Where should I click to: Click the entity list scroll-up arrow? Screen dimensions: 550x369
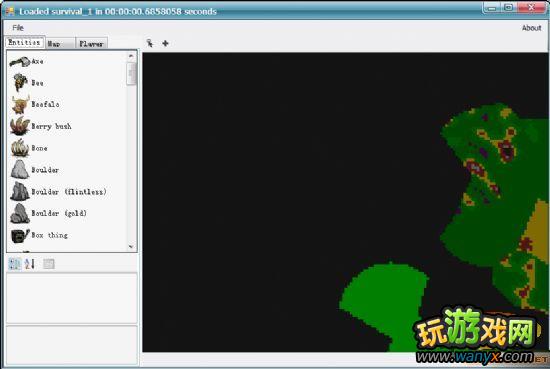pyautogui.click(x=131, y=56)
